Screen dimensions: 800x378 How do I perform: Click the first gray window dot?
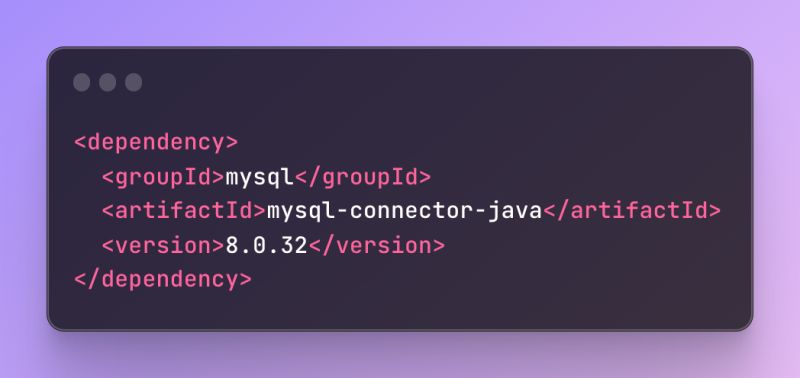coord(82,82)
